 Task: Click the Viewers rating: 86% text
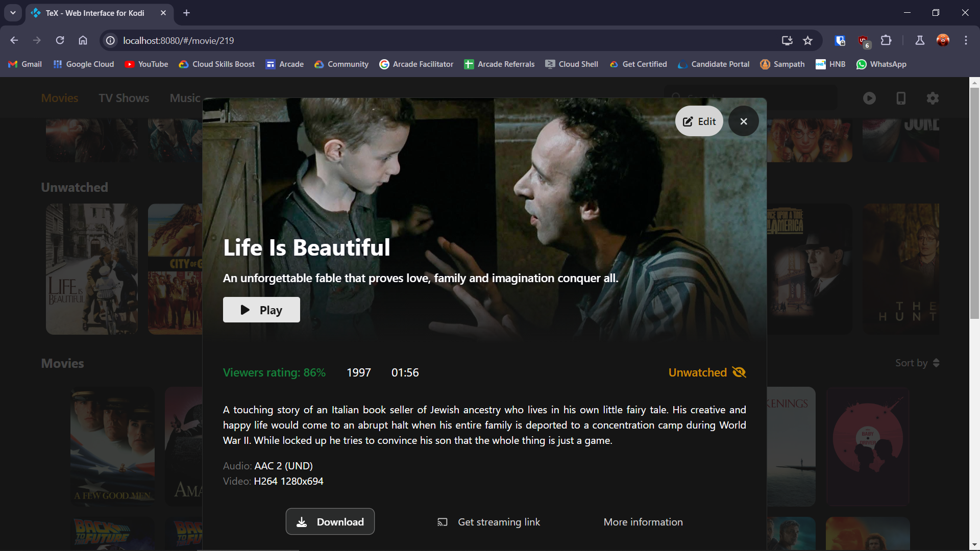pos(274,372)
